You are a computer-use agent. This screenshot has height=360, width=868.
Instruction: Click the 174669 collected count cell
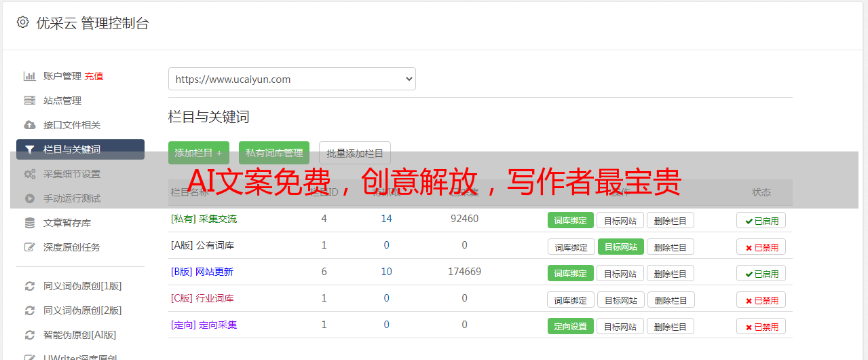pos(465,272)
